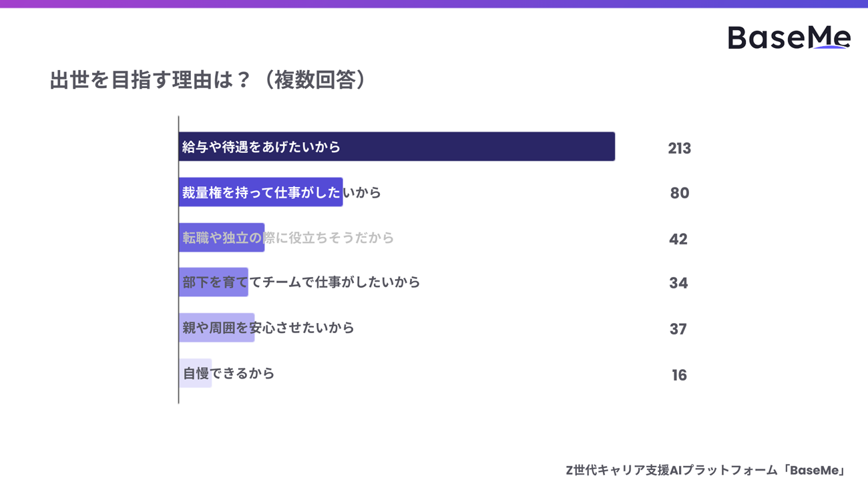
Task: Select the dark navy 給与や待遇をあげたいから bar
Action: click(397, 147)
